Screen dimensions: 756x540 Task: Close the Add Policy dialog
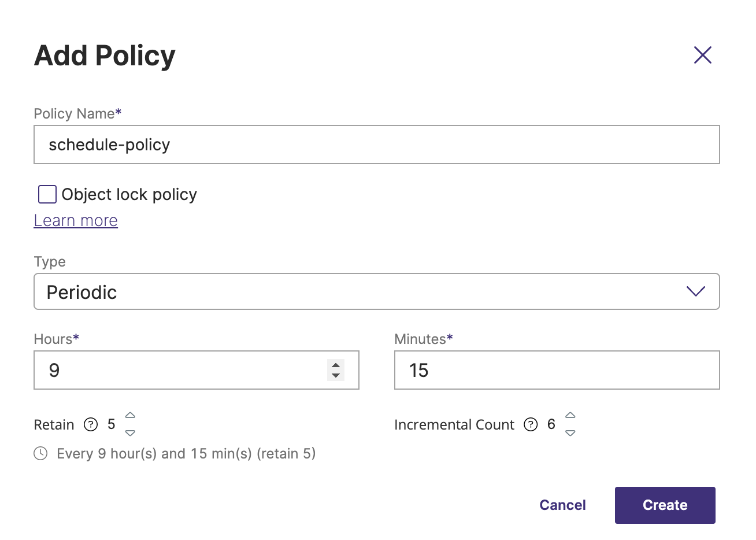(702, 56)
